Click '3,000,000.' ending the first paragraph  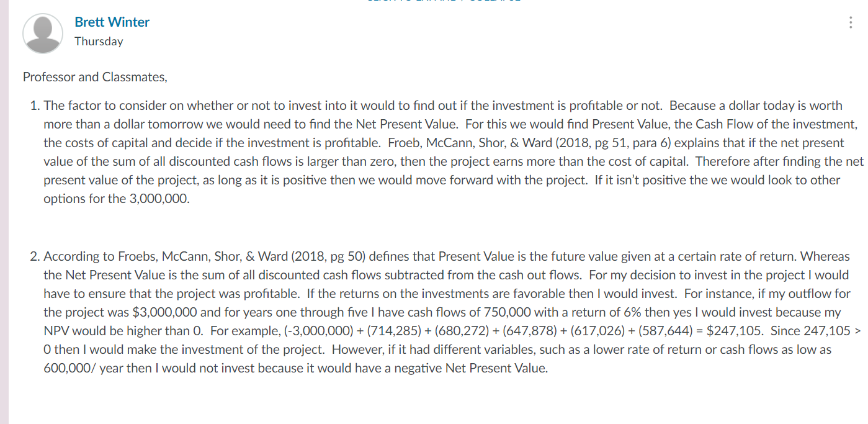click(x=159, y=199)
